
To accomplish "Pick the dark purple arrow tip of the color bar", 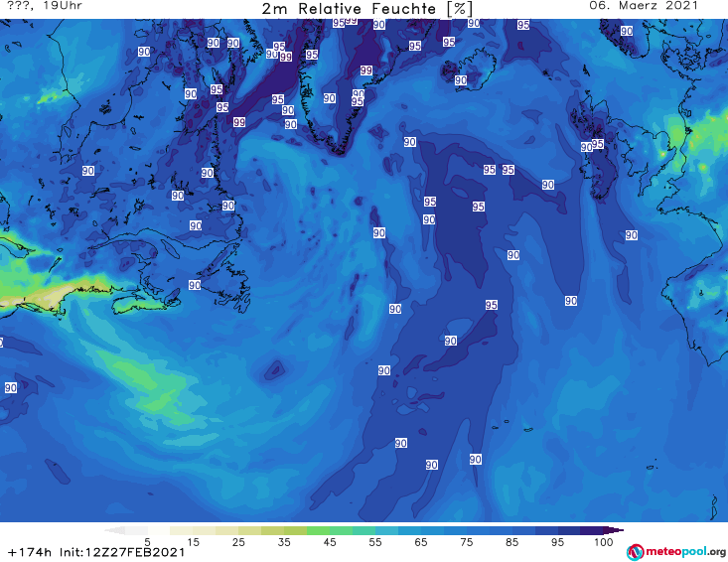I will click(614, 530).
